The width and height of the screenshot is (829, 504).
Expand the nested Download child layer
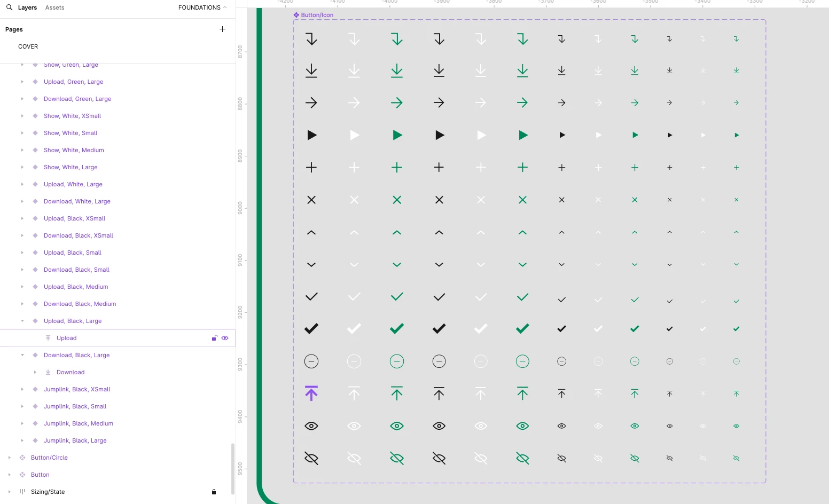coord(35,372)
